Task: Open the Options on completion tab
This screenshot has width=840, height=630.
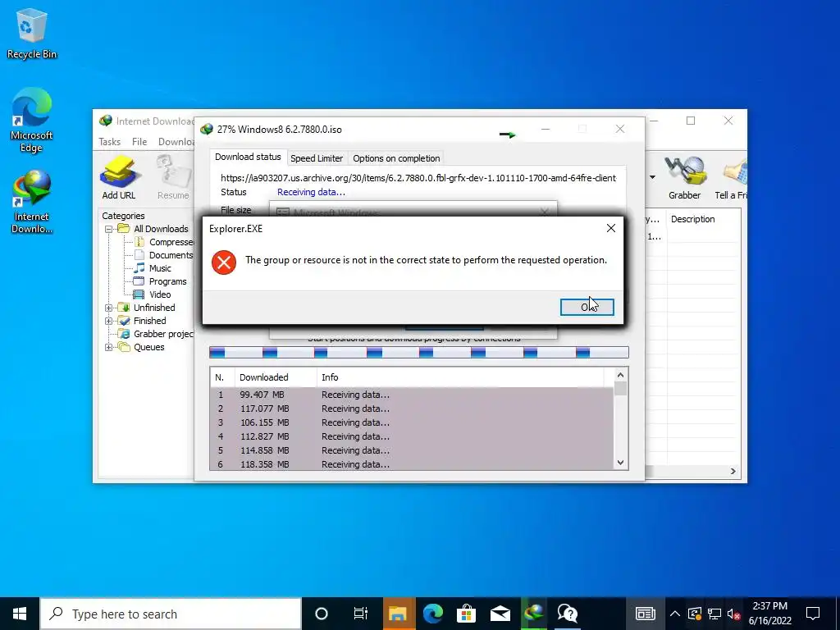Action: 396,158
